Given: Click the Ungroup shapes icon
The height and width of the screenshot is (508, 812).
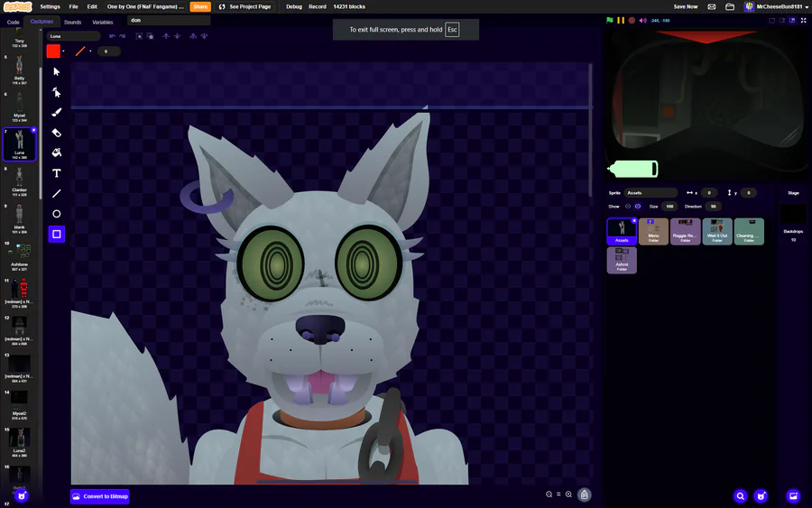Looking at the screenshot, I should [150, 36].
